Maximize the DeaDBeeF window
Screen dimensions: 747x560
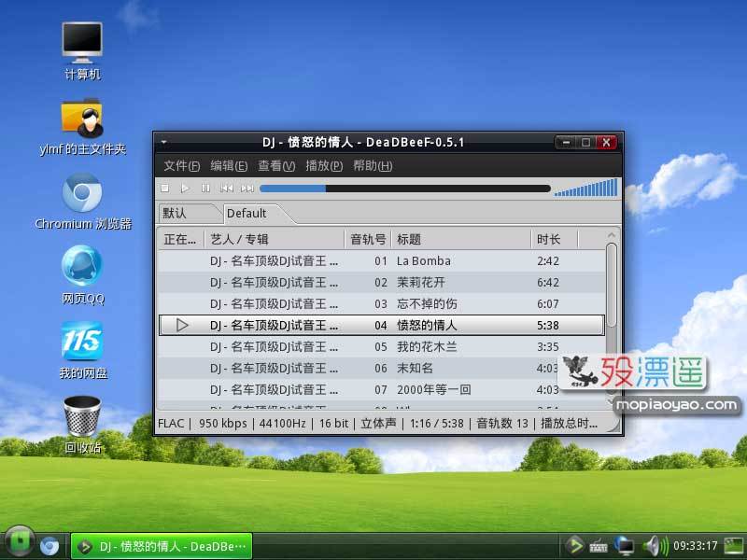(586, 143)
